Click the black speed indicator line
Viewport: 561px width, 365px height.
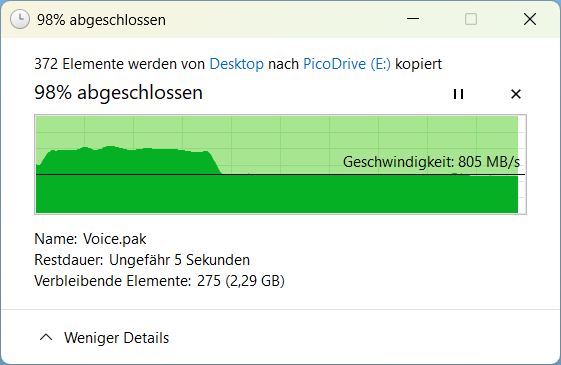pyautogui.click(x=280, y=175)
